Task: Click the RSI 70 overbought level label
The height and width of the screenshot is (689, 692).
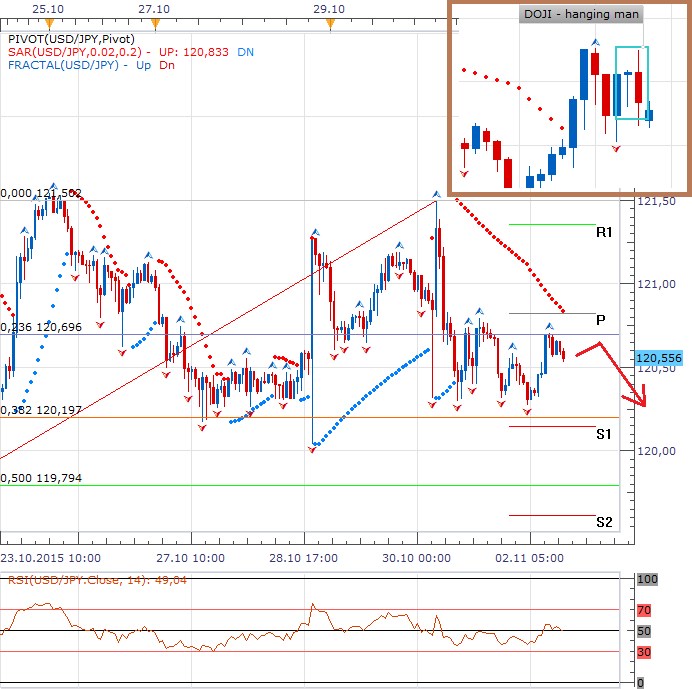Action: [x=645, y=608]
